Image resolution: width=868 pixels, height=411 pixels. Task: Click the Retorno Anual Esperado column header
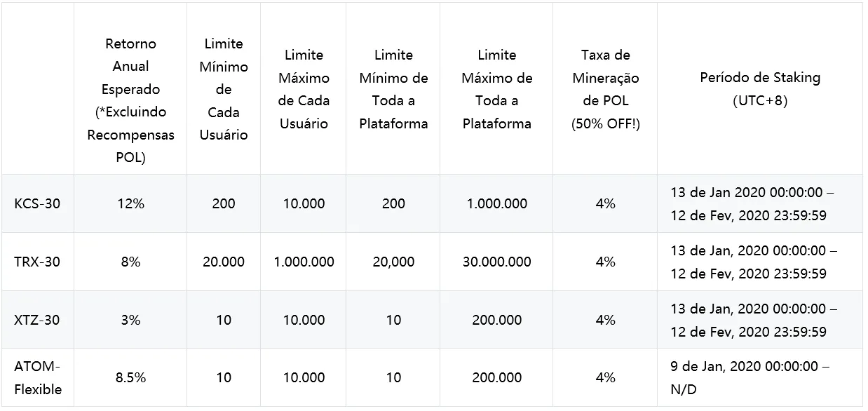pos(130,100)
